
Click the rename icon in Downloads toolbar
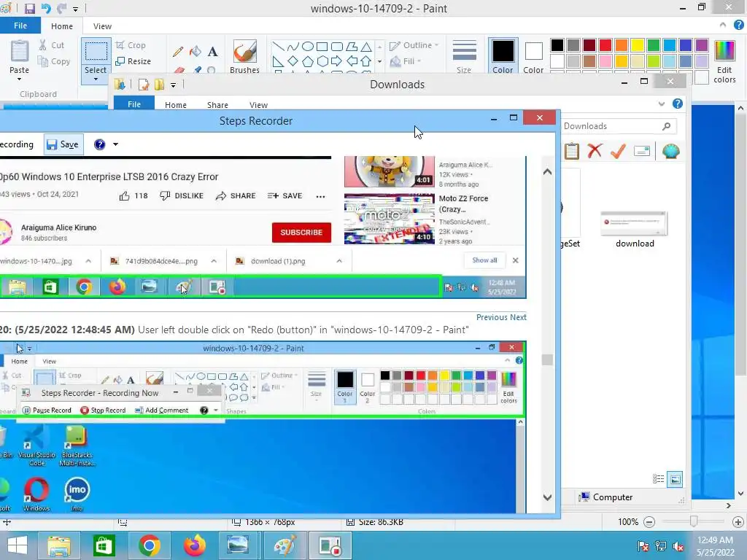[x=642, y=151]
